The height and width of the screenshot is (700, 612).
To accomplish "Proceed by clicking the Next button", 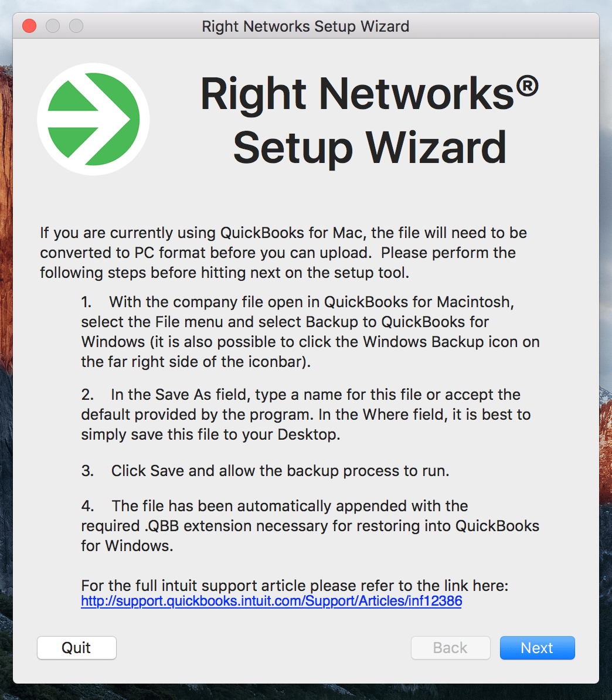I will coord(536,648).
